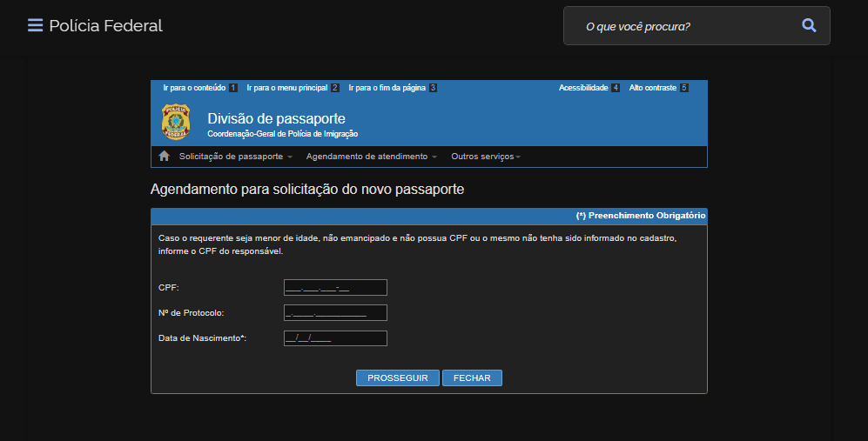Expand Agendamento de atendimento dropdown menu
868x441 pixels.
click(x=372, y=157)
